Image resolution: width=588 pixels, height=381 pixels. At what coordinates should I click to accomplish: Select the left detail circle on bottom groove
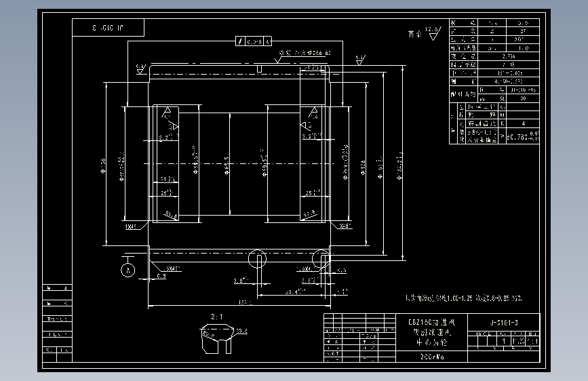[x=257, y=258]
